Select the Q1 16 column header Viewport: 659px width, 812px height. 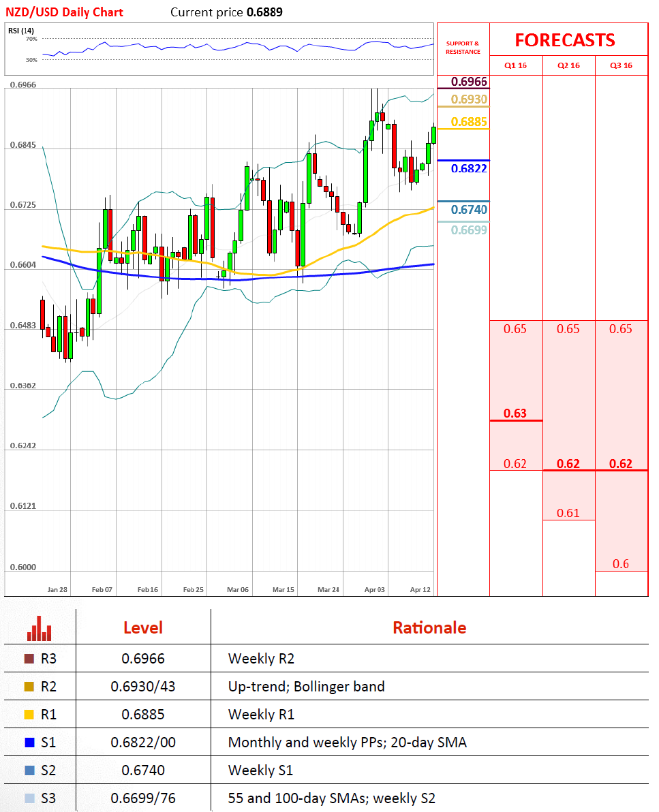[x=515, y=66]
